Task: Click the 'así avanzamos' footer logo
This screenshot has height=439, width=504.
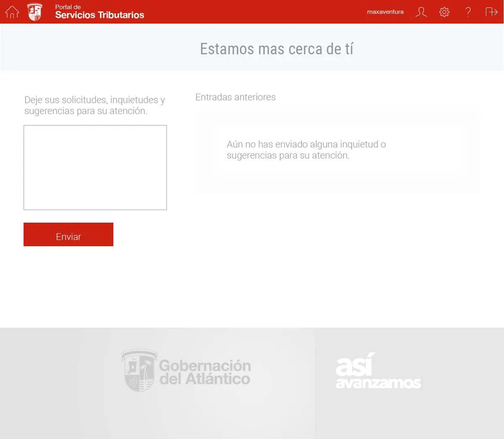Action: [x=378, y=371]
